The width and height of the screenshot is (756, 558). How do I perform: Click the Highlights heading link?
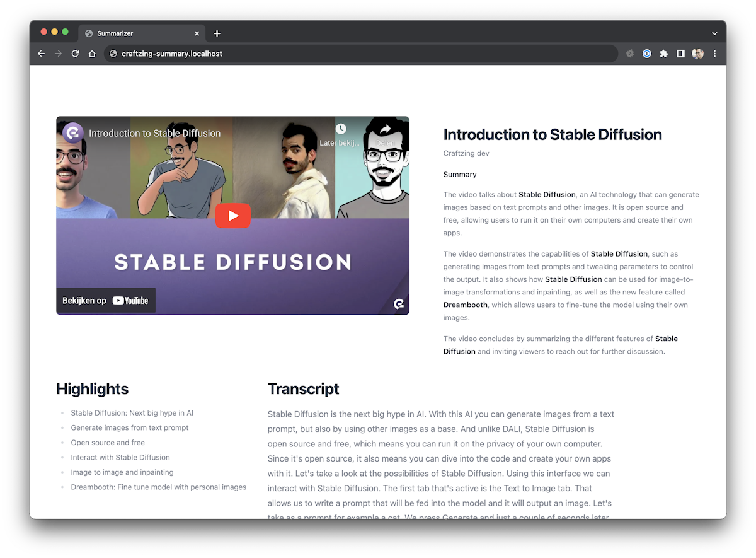click(92, 389)
